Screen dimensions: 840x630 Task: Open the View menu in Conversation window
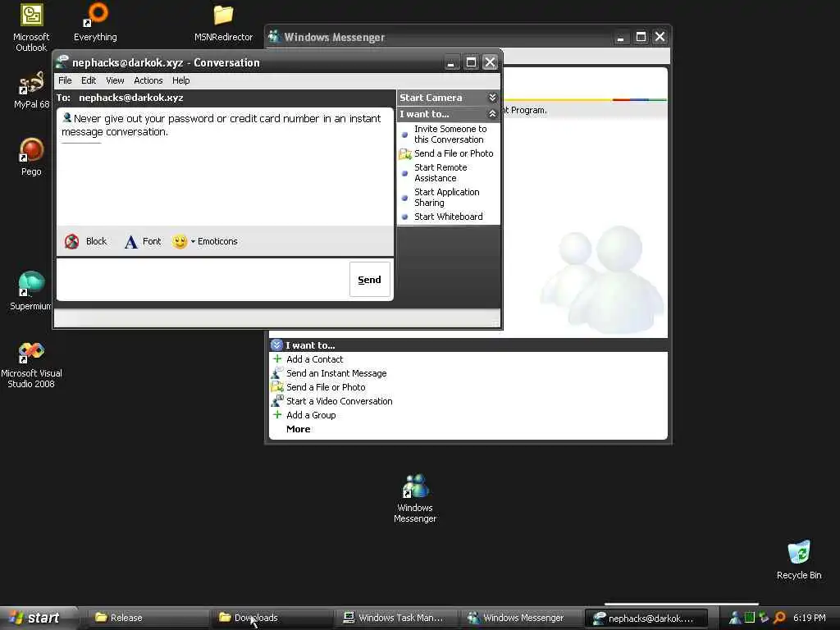tap(115, 80)
